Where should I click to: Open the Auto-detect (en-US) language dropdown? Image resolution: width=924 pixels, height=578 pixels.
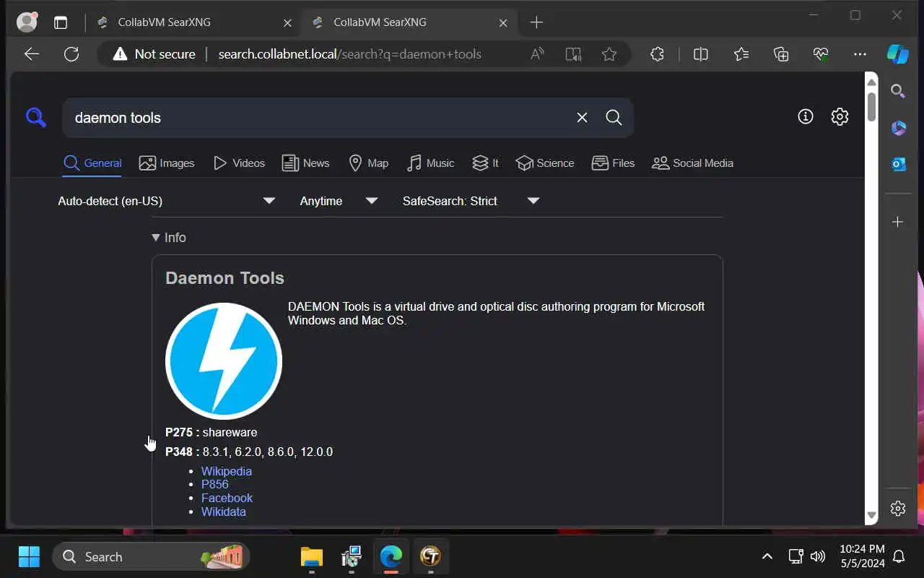tap(167, 201)
